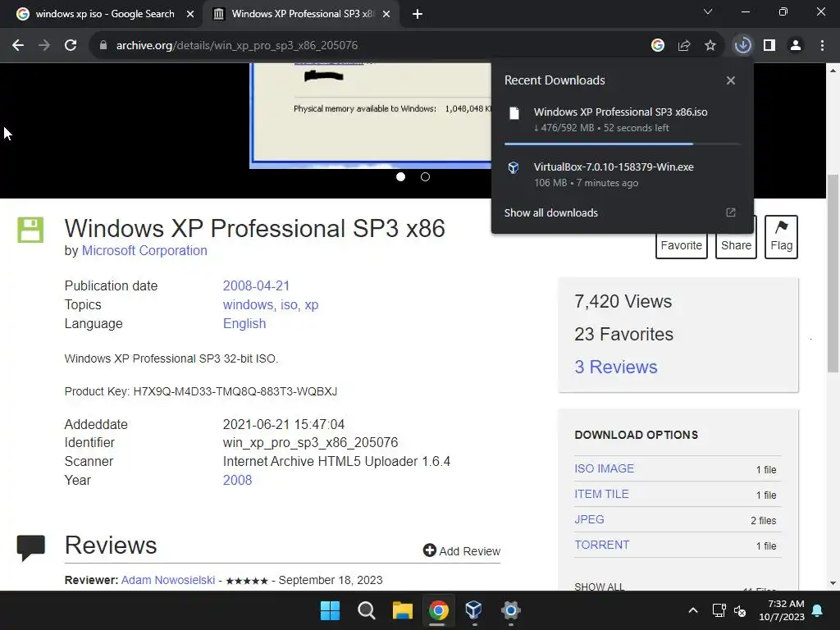Close the Recent Downloads popup
Viewport: 840px width, 630px height.
click(731, 80)
